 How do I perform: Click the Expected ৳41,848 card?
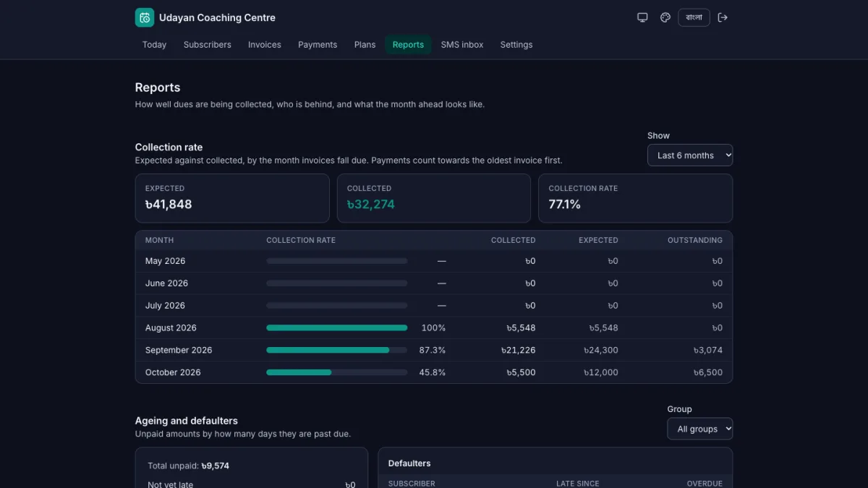pyautogui.click(x=232, y=198)
